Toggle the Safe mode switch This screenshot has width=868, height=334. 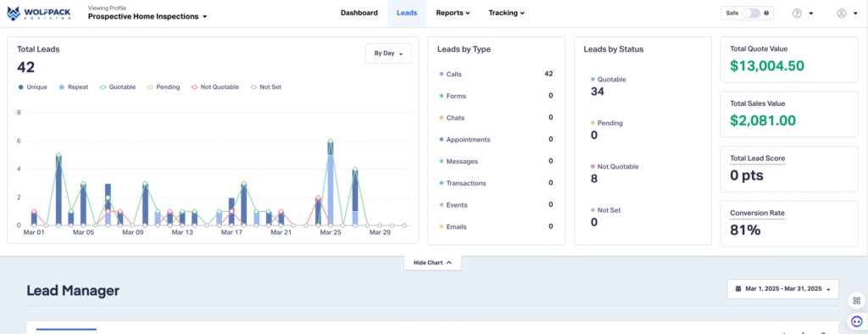[751, 14]
